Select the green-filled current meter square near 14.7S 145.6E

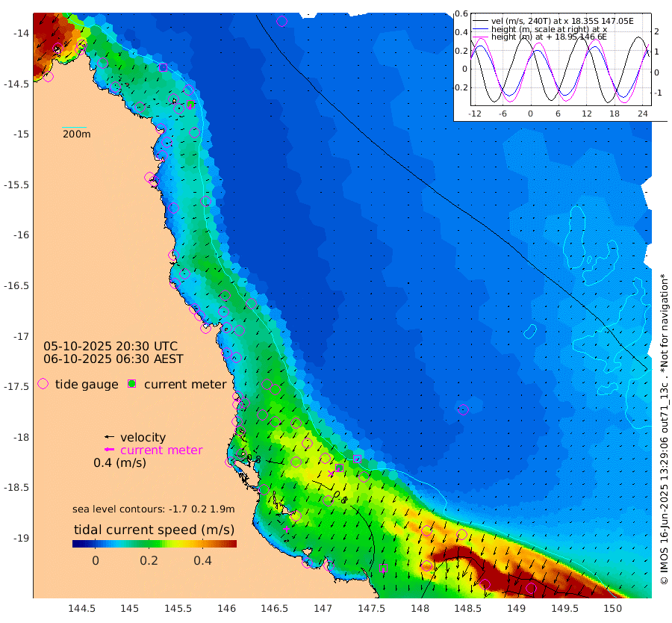point(190,104)
